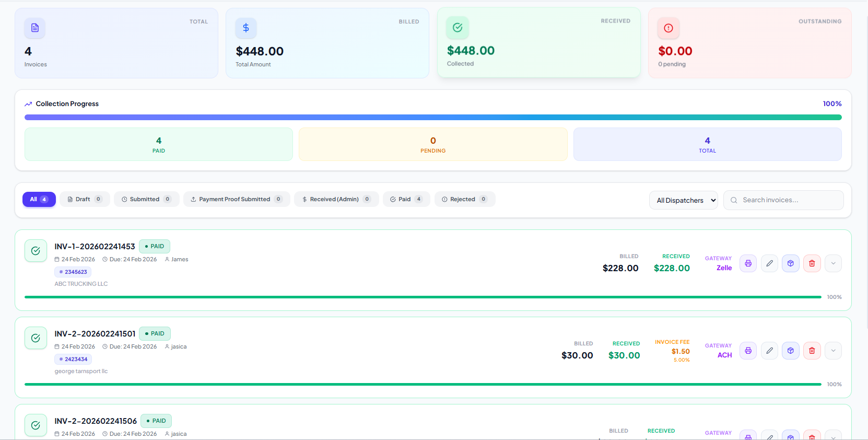Click the 100% collection percentage
This screenshot has width=868, height=440.
pyautogui.click(x=832, y=103)
